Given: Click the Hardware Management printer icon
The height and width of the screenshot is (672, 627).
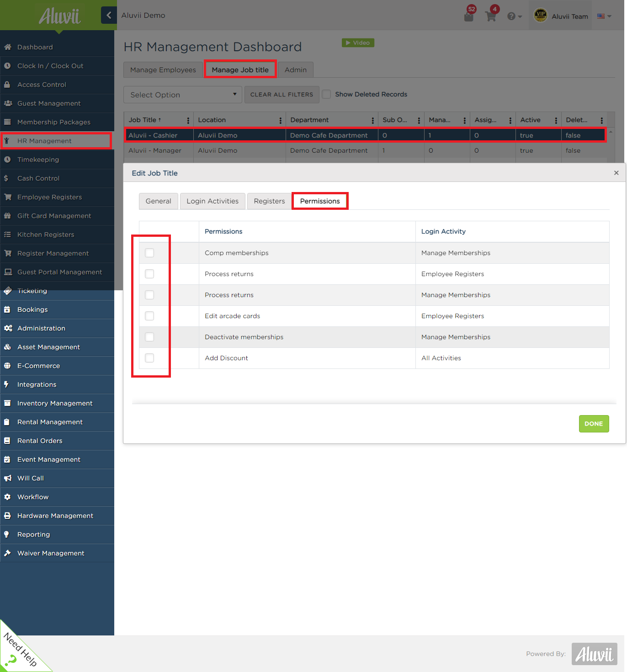Looking at the screenshot, I should click(8, 516).
